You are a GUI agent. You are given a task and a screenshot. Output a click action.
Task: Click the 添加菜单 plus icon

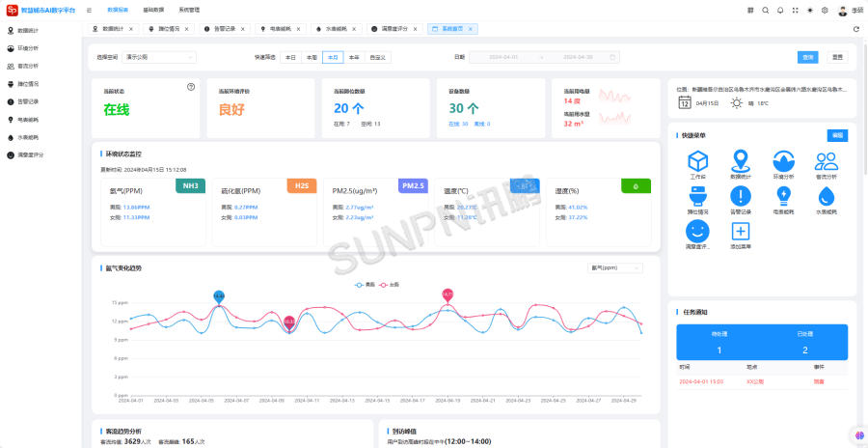pyautogui.click(x=741, y=232)
